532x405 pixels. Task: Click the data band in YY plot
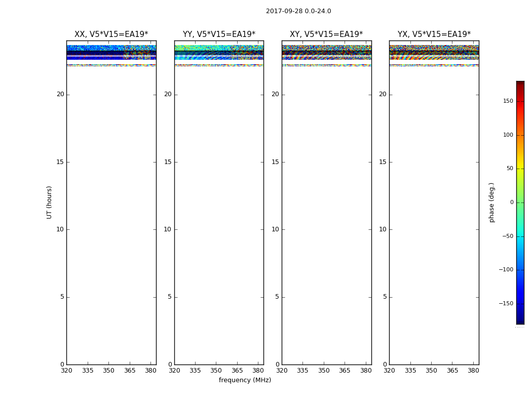tap(219, 53)
